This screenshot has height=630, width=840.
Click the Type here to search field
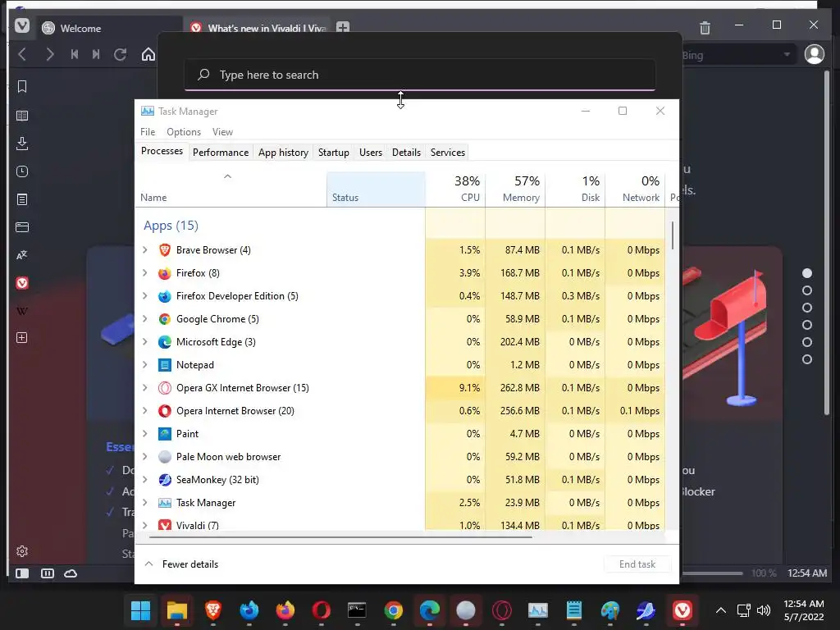[420, 75]
